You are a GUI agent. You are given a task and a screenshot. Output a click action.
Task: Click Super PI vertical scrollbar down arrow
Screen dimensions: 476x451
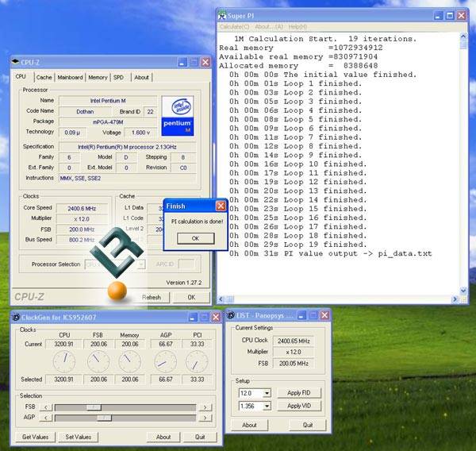click(x=463, y=291)
